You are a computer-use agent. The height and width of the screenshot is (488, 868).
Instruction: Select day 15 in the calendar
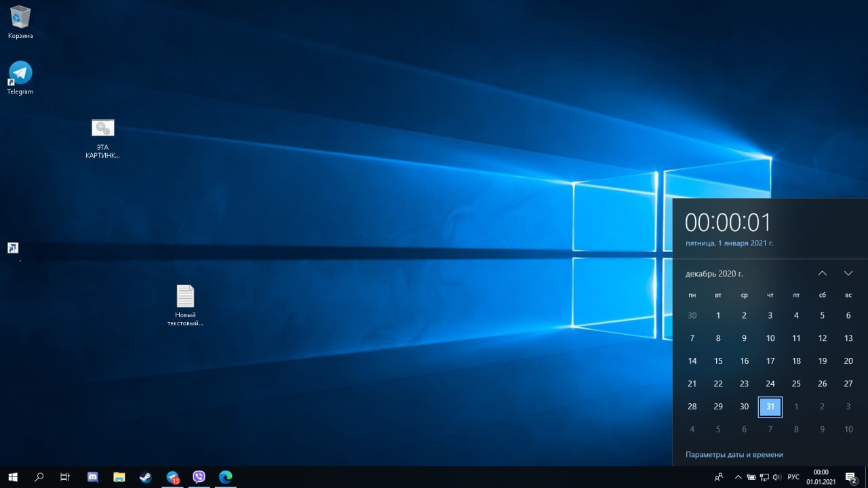[x=718, y=361]
